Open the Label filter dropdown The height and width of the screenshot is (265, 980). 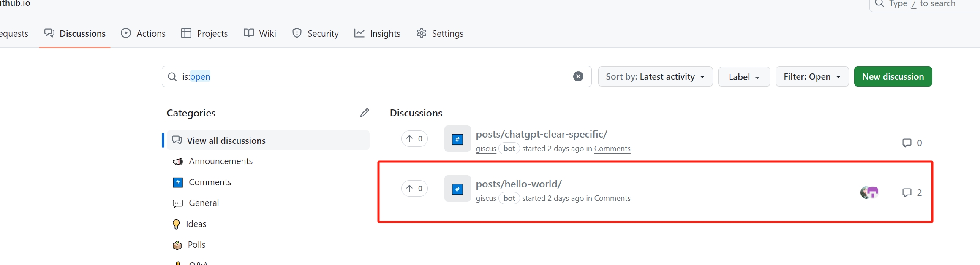pos(744,77)
